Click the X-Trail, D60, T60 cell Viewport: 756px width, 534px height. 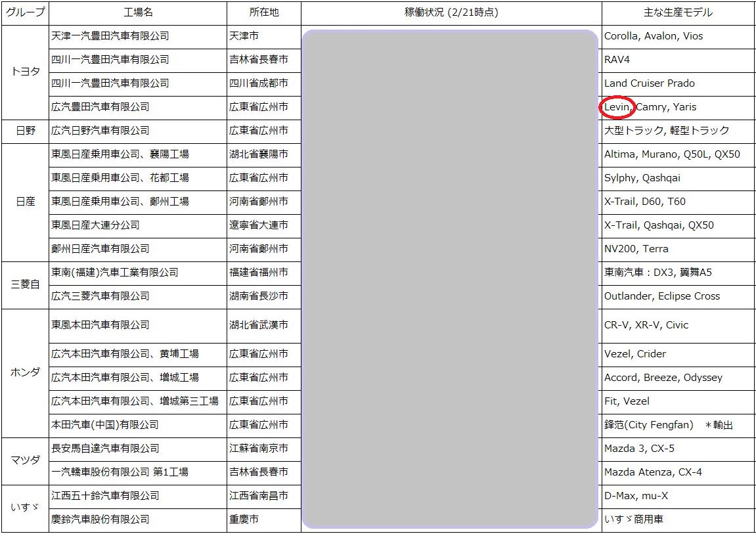[678, 202]
